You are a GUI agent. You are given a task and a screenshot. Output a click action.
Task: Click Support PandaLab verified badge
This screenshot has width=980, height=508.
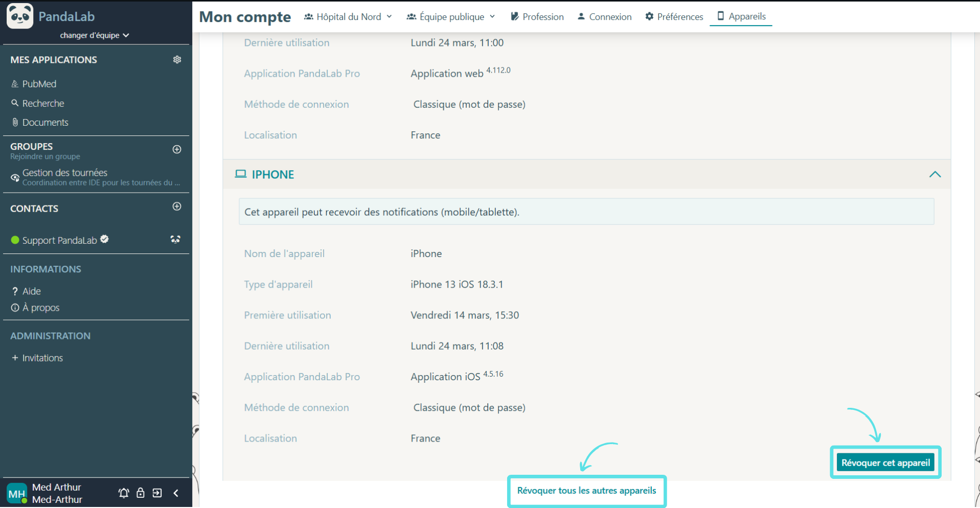(x=104, y=239)
